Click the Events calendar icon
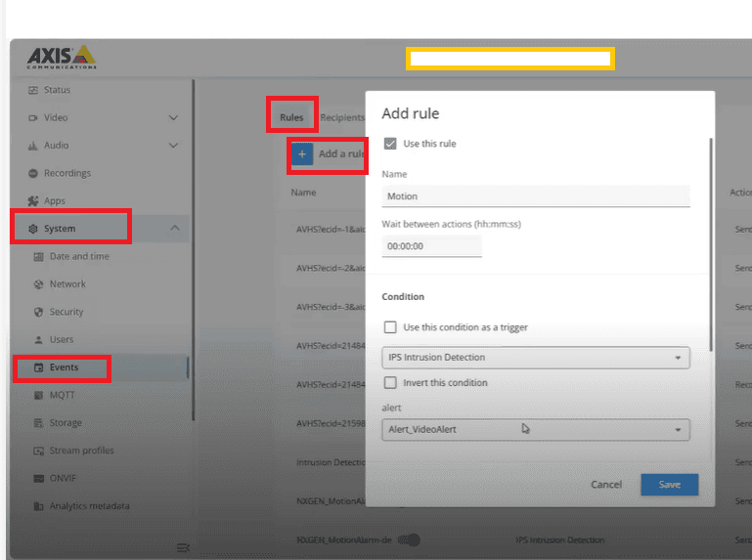 click(38, 367)
